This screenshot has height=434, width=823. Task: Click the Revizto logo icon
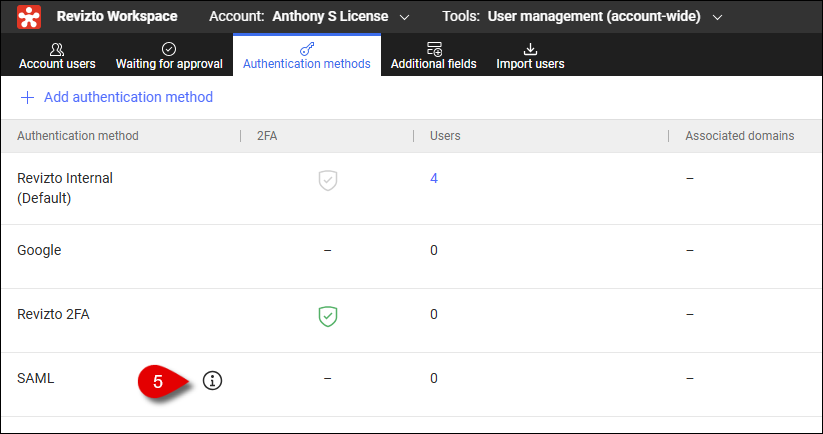tap(29, 17)
